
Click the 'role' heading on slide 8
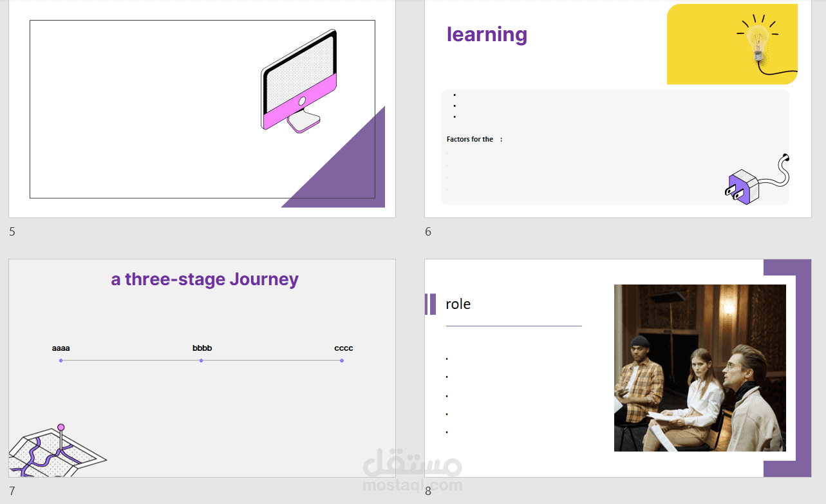[x=458, y=304]
